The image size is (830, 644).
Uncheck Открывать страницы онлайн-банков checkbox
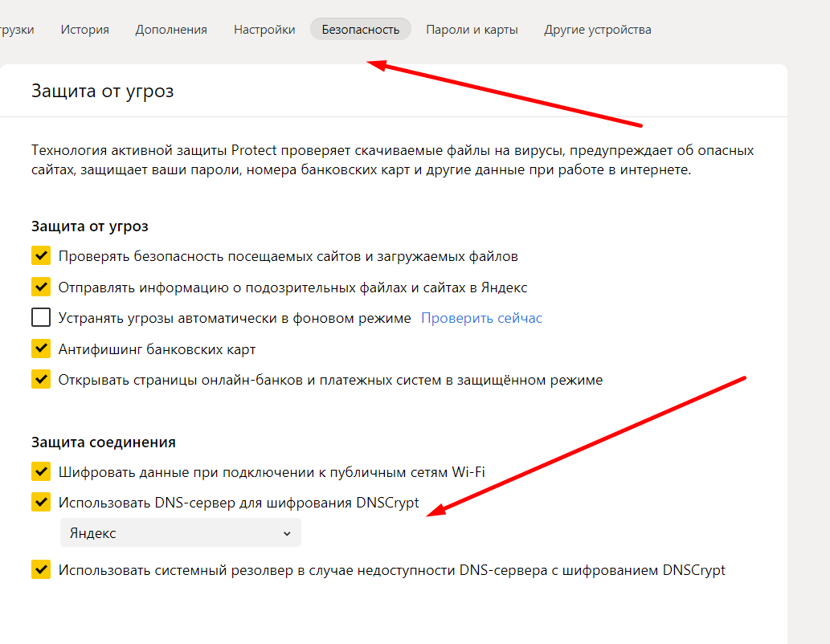coord(41,379)
